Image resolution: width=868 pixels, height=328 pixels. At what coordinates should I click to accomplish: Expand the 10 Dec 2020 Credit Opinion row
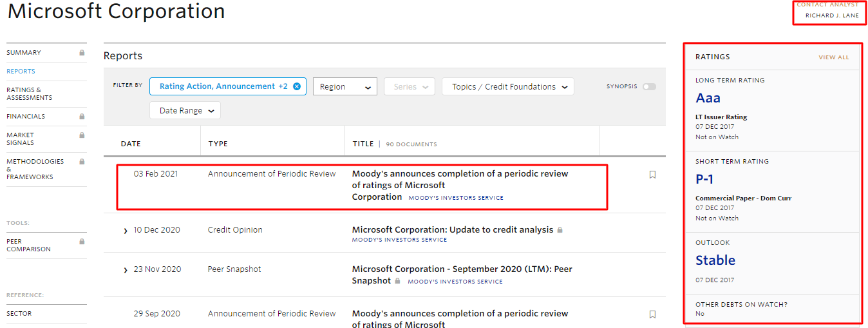[x=126, y=231]
